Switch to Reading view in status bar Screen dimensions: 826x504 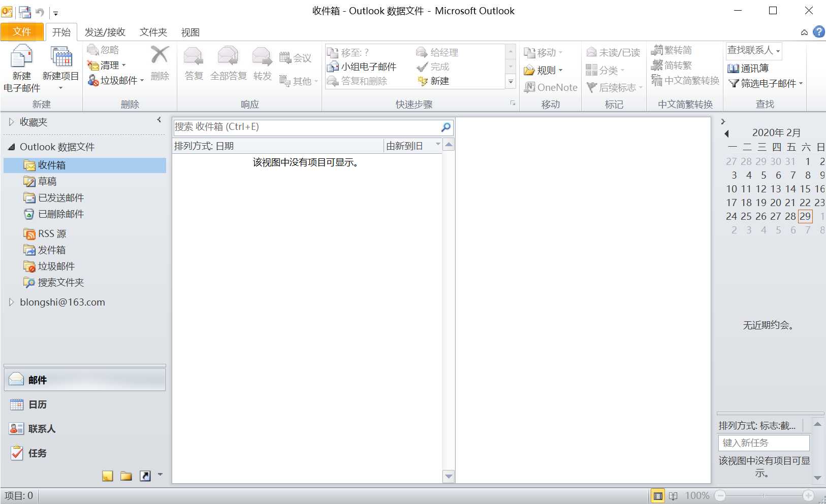pos(673,496)
